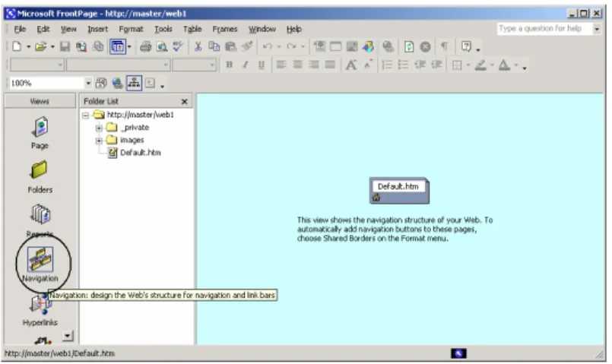
Task: Toggle the Portrait/Landscape navigation toolbar icon
Action: 101,83
